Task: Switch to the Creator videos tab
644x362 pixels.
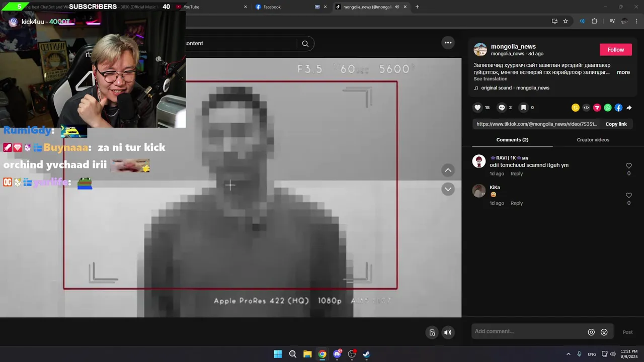Action: point(593,140)
